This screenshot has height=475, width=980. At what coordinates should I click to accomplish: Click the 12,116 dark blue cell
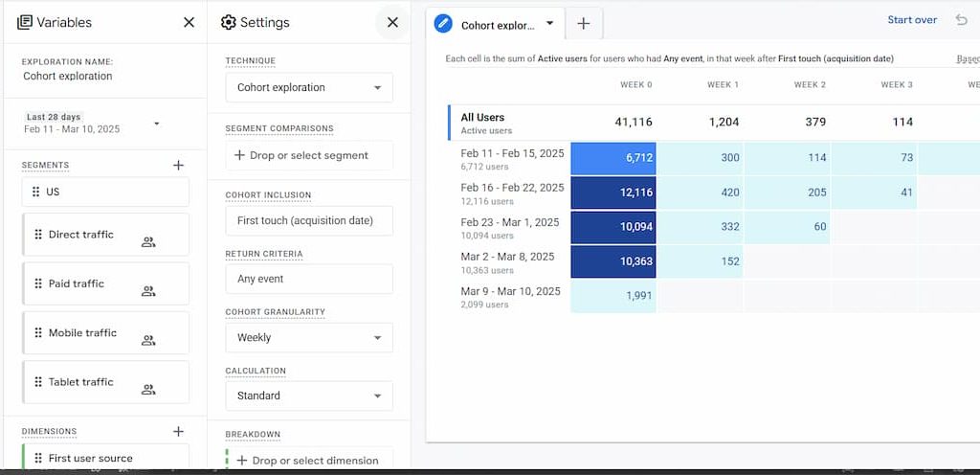click(x=613, y=193)
